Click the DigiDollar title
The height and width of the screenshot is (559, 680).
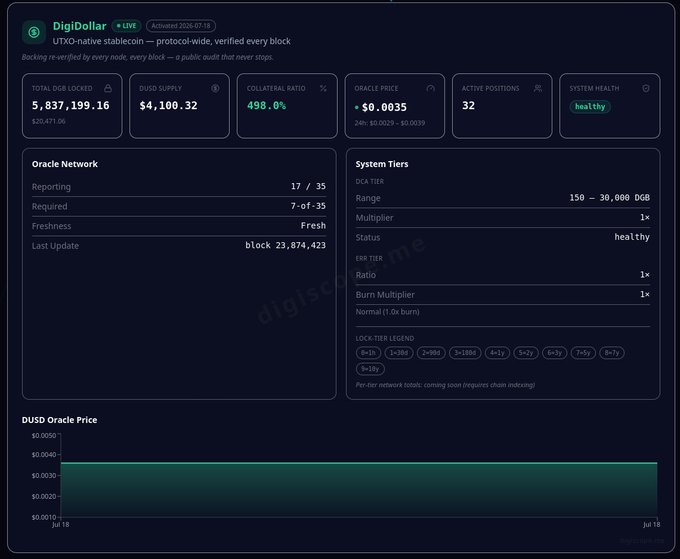coord(79,26)
